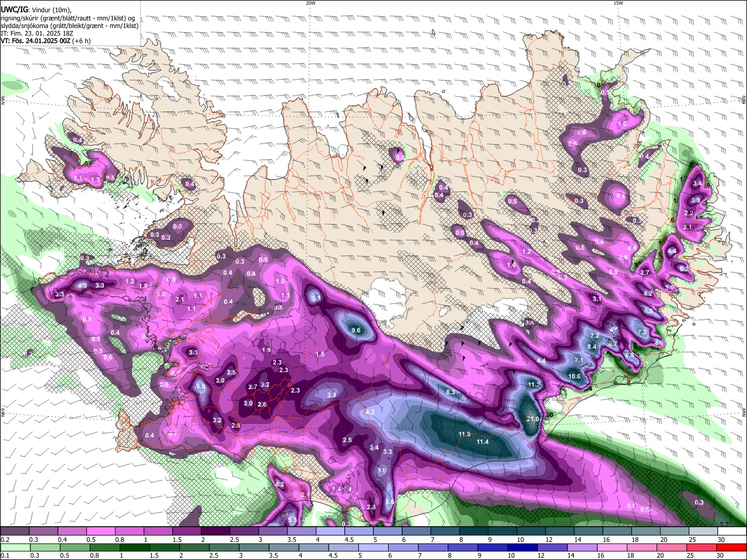This screenshot has height=560, width=747.
Task: Click the 7.1 value on the map
Action: coord(579,360)
